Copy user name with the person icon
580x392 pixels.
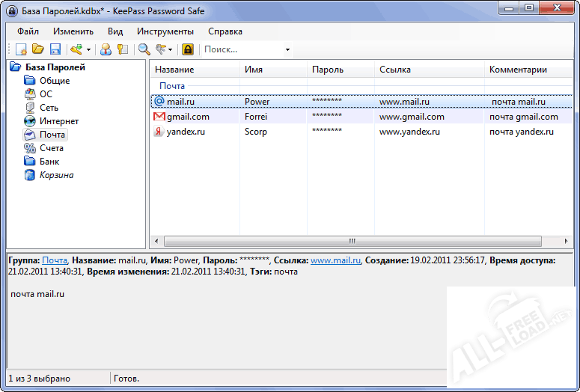point(106,49)
